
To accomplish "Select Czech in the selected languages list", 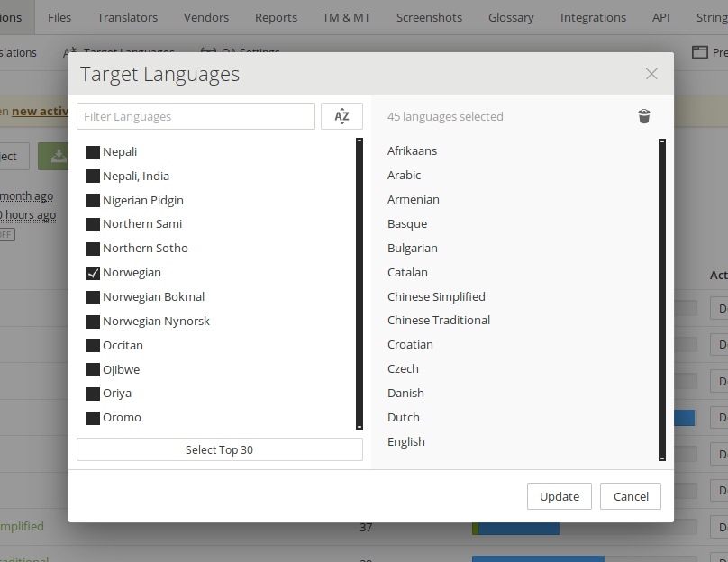I will pyautogui.click(x=403, y=369).
